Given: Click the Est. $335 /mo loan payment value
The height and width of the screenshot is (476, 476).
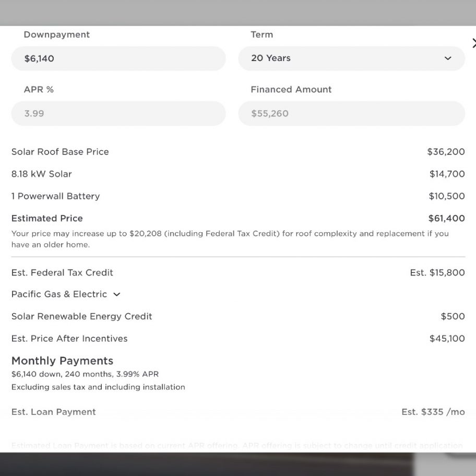Looking at the screenshot, I should point(433,412).
